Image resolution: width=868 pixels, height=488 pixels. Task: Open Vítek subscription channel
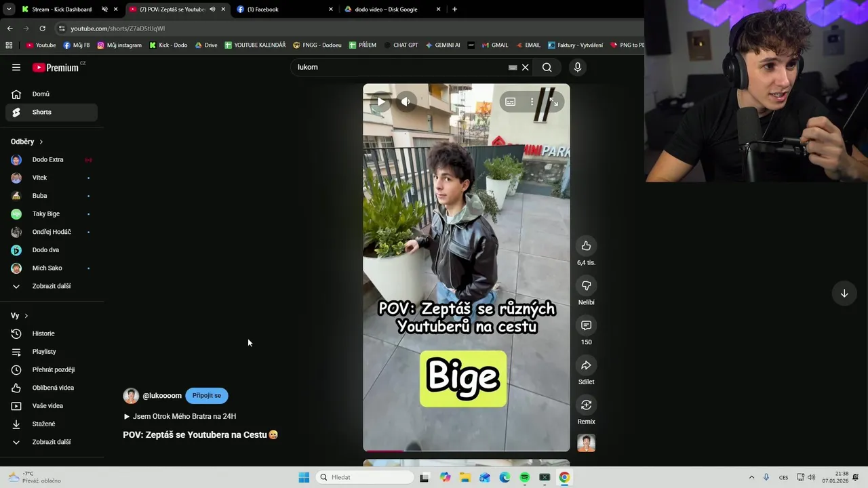coord(52,178)
